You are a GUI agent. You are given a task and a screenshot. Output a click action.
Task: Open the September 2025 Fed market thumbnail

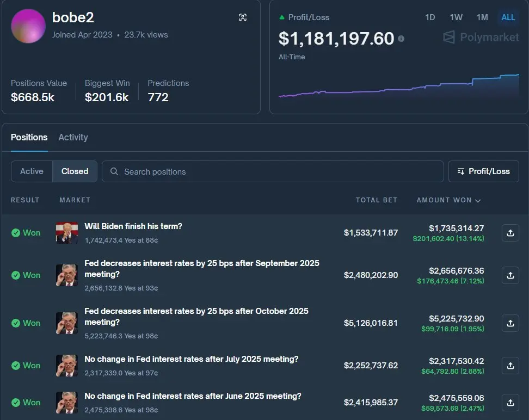coord(67,275)
